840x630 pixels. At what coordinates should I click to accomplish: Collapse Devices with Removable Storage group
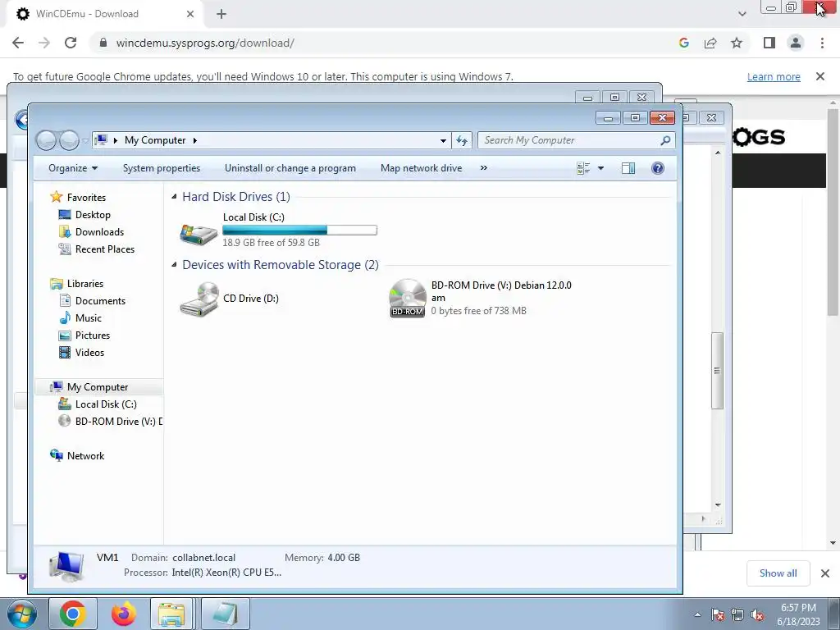point(174,265)
